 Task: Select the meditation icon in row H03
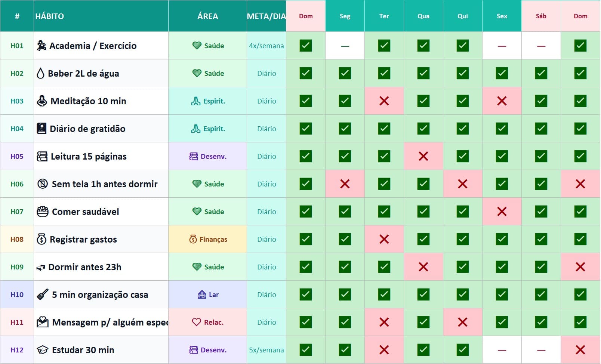[42, 101]
